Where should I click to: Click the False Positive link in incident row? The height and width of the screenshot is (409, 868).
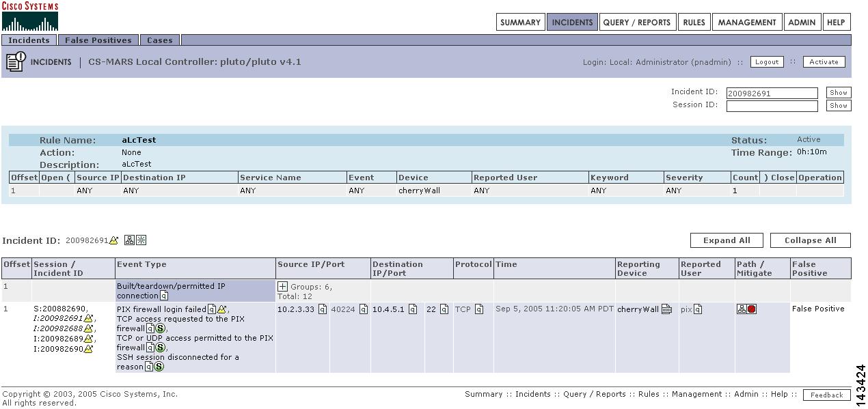[818, 309]
